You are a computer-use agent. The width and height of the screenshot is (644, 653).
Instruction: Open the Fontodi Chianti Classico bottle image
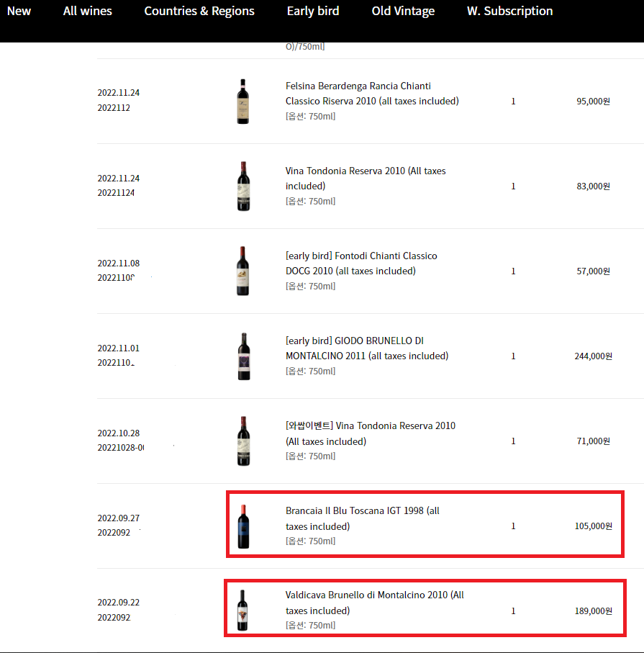[243, 271]
